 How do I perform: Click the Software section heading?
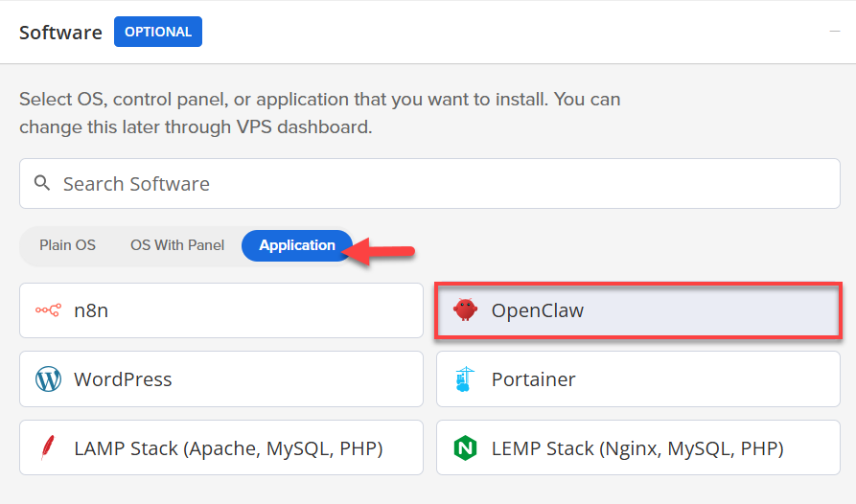pos(60,33)
